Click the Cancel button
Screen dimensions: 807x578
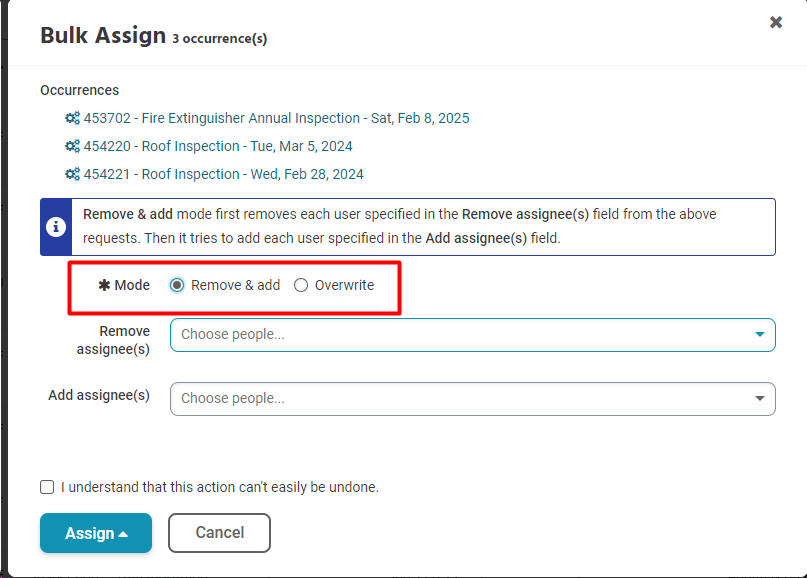pos(219,533)
